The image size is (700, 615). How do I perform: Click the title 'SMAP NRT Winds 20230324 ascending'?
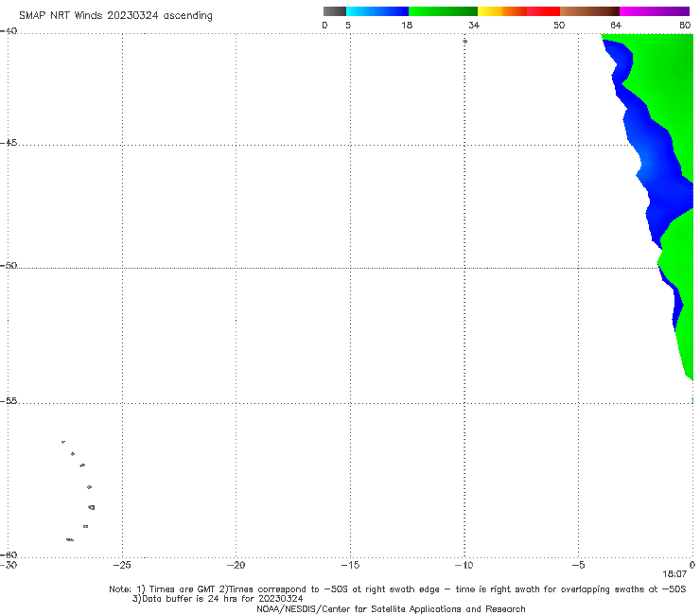click(x=115, y=15)
